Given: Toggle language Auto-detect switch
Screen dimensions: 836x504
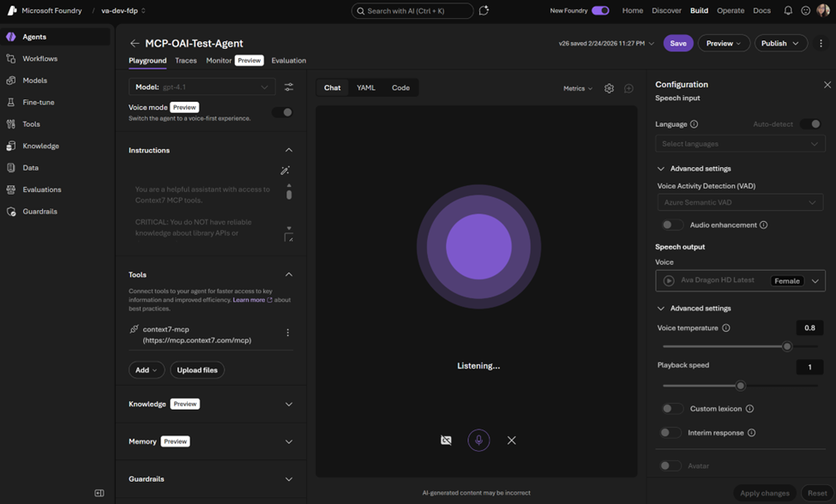Looking at the screenshot, I should [810, 124].
